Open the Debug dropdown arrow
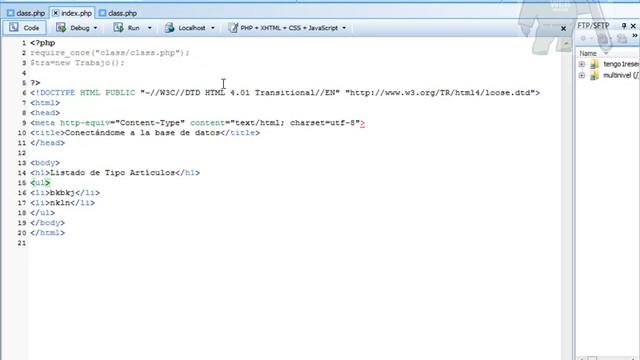Screen dimensions: 640x360 (x=96, y=28)
